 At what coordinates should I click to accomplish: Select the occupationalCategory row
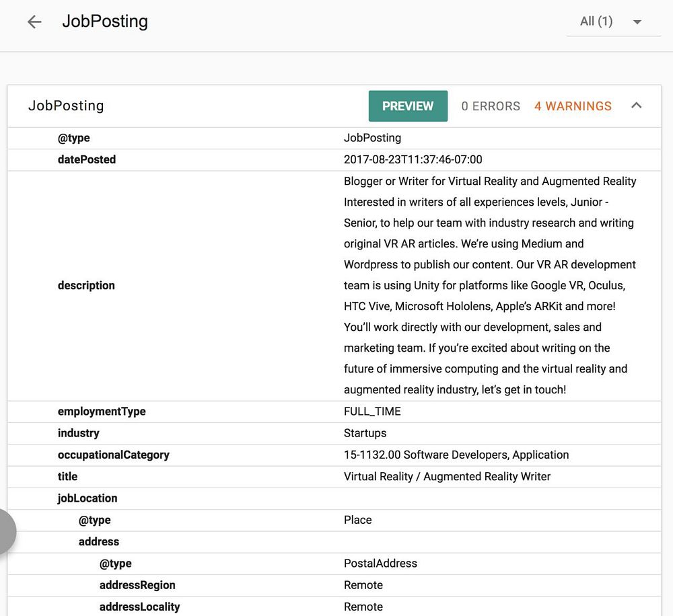coord(114,455)
